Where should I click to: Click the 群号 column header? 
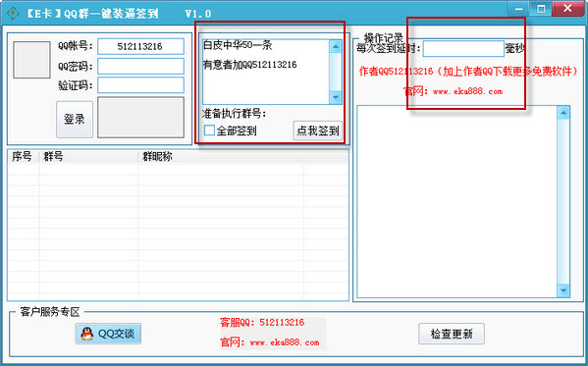[88, 157]
